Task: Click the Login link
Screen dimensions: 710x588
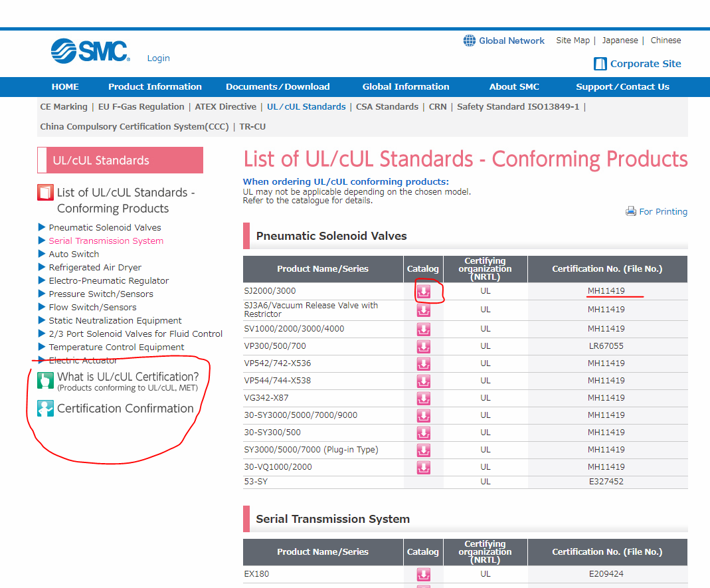Action: click(x=158, y=58)
